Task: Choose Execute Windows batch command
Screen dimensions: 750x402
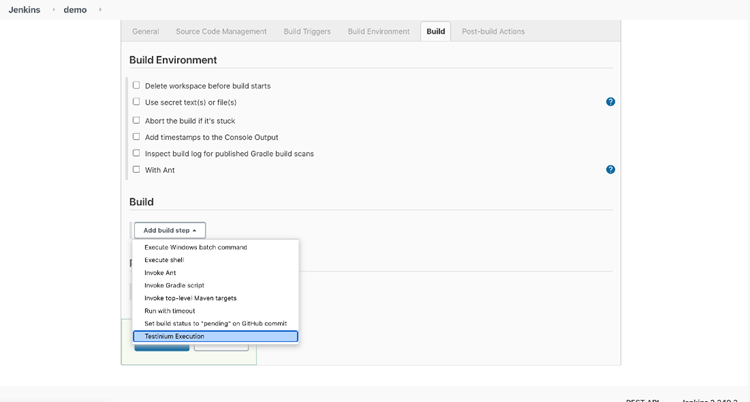Action: point(216,247)
